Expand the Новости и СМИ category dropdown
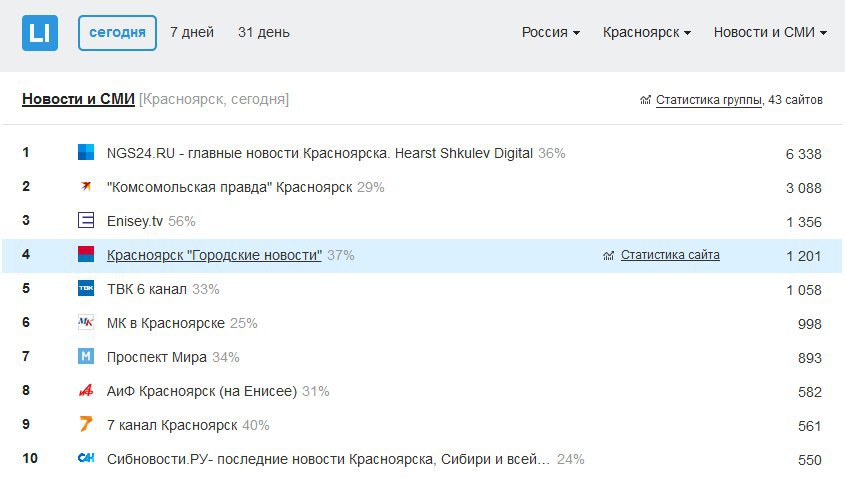845x477 pixels. 770,33
